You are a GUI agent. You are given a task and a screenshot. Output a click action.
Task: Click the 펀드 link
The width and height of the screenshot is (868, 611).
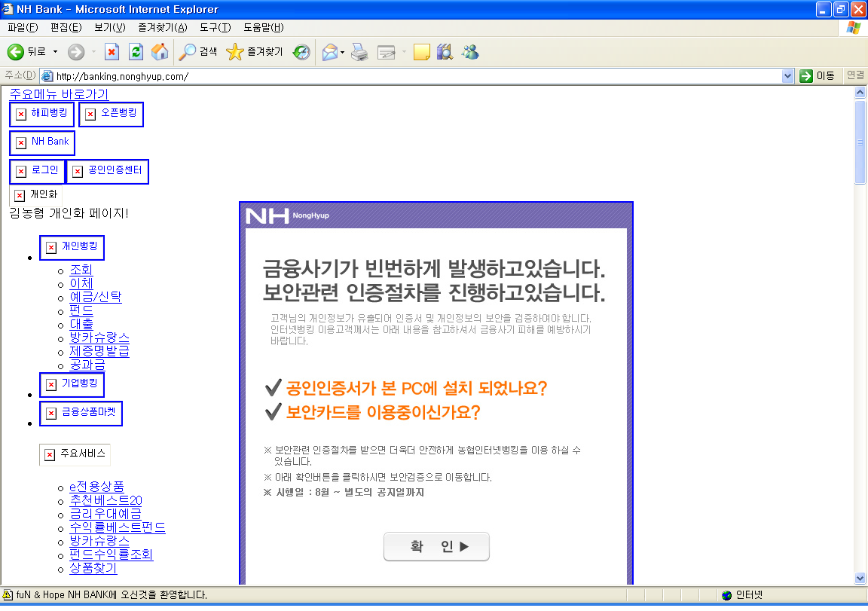tap(81, 310)
